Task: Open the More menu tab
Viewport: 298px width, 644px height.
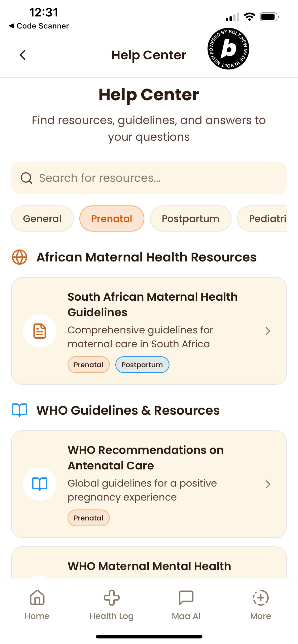Action: point(261,605)
